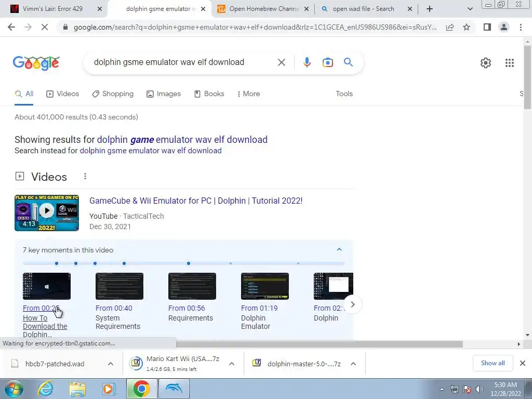Expand options for Mario Kart Wii download
This screenshot has height=399, width=532.
(232, 364)
